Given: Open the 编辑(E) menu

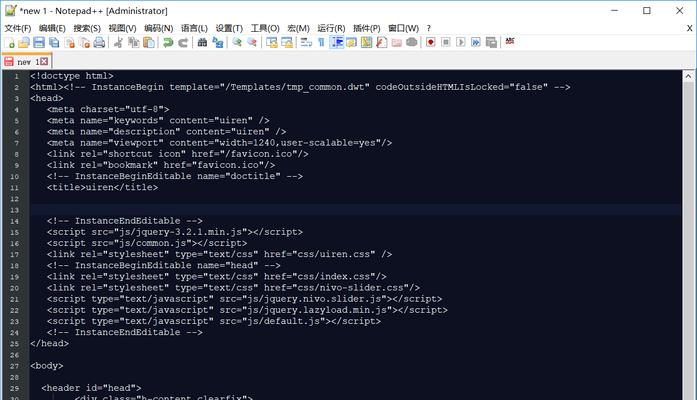Looking at the screenshot, I should point(52,28).
